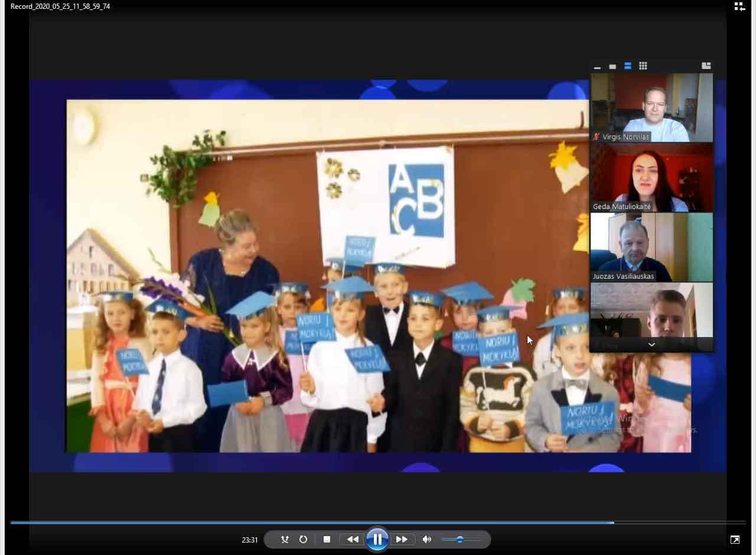This screenshot has width=756, height=555.
Task: Pause the video playback
Action: [377, 539]
